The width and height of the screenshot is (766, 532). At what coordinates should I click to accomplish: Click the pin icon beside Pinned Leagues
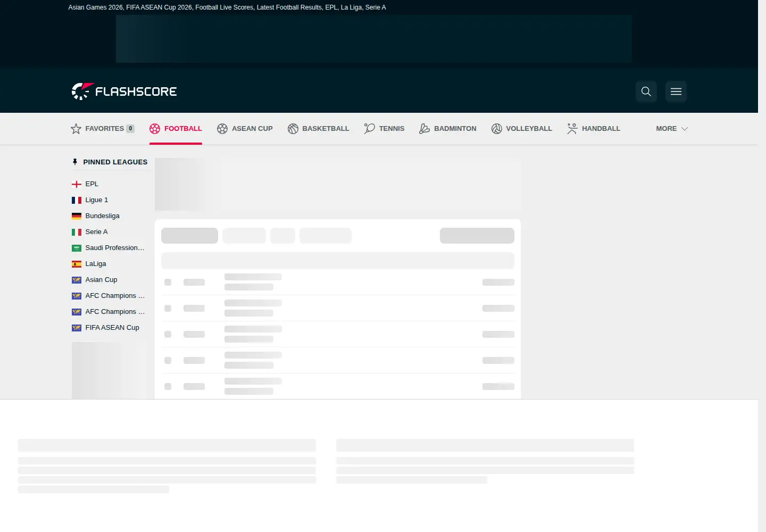[x=75, y=162]
